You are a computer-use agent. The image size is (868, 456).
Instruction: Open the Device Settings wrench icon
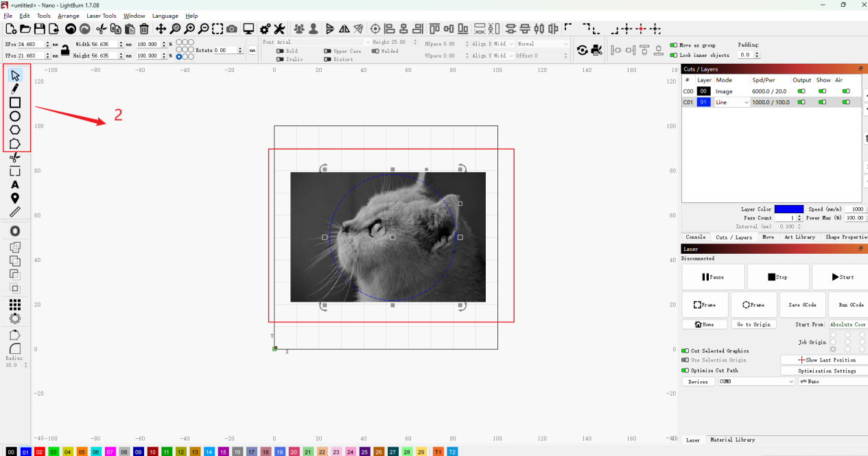[x=279, y=29]
